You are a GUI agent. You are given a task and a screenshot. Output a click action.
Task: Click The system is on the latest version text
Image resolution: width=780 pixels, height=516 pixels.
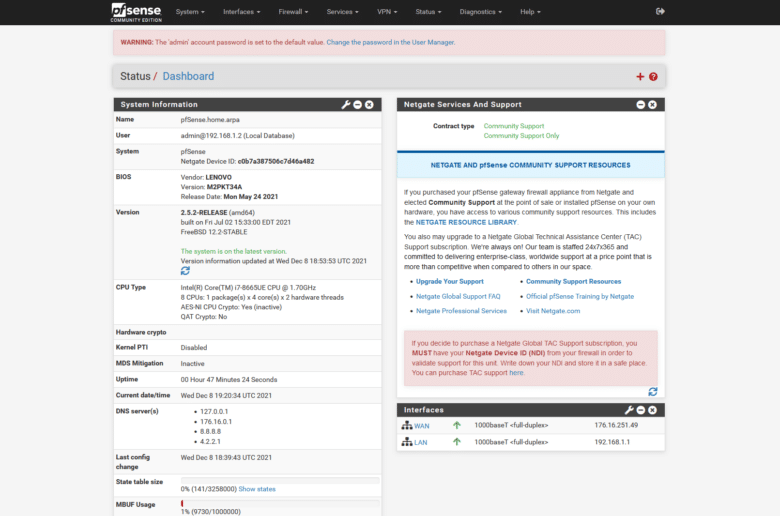pos(233,251)
